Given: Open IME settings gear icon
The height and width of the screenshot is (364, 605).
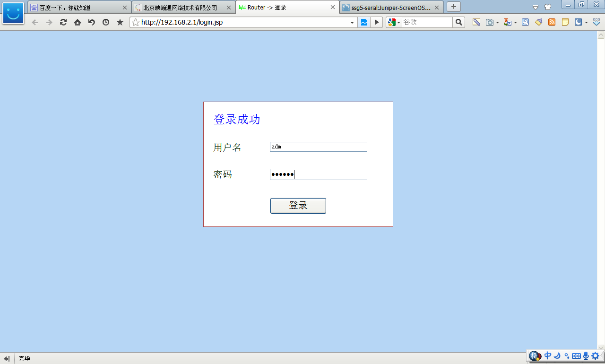Looking at the screenshot, I should point(595,356).
